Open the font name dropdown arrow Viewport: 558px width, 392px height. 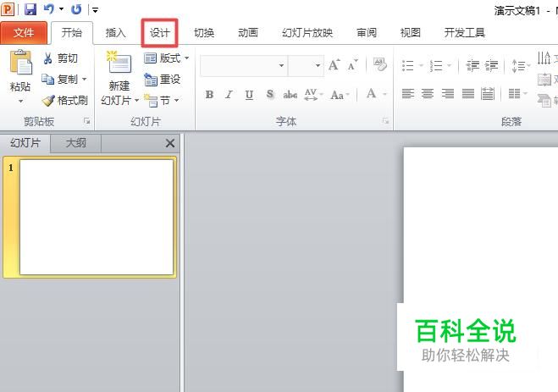point(281,66)
